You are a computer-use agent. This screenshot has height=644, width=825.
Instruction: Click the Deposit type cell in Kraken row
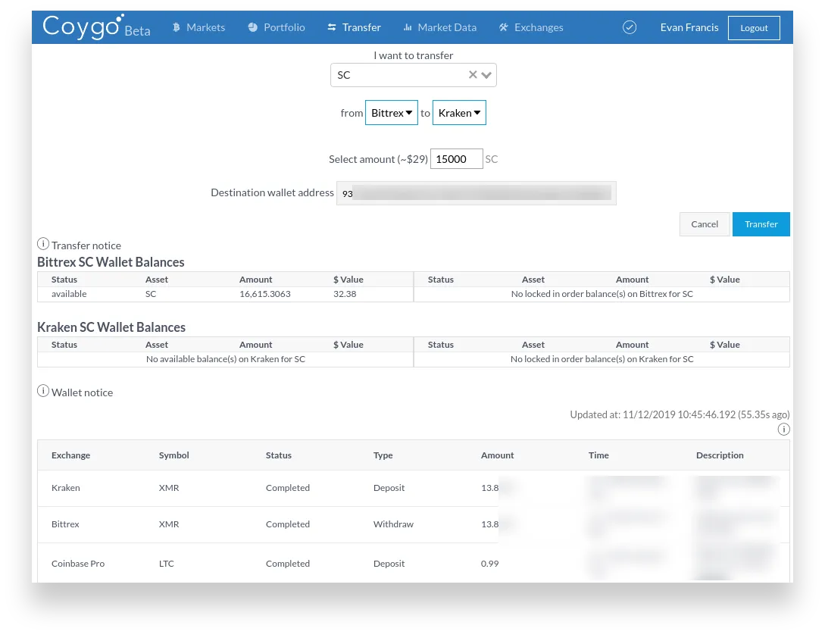click(x=389, y=488)
